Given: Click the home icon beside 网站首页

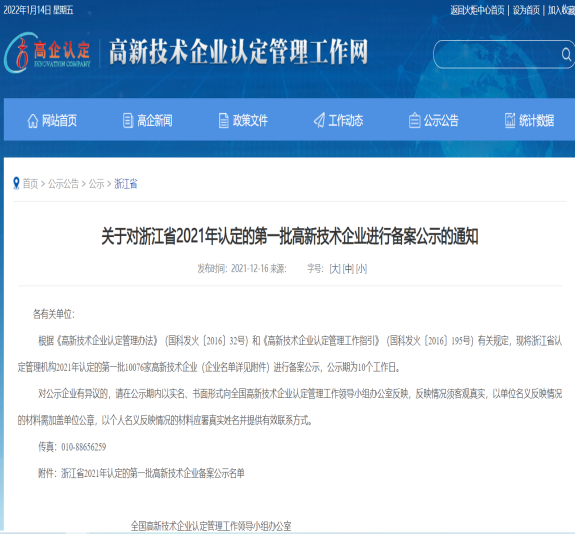Looking at the screenshot, I should click(32, 121).
